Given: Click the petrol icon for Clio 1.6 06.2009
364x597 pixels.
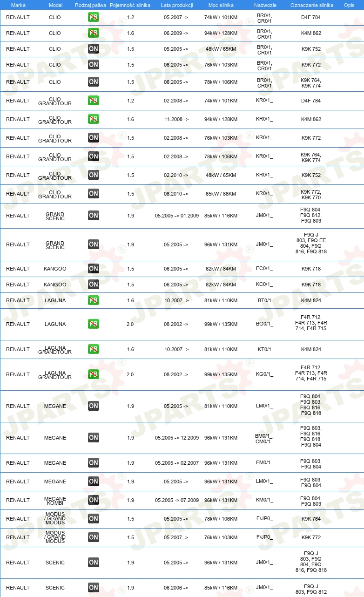Looking at the screenshot, I should click(93, 33).
